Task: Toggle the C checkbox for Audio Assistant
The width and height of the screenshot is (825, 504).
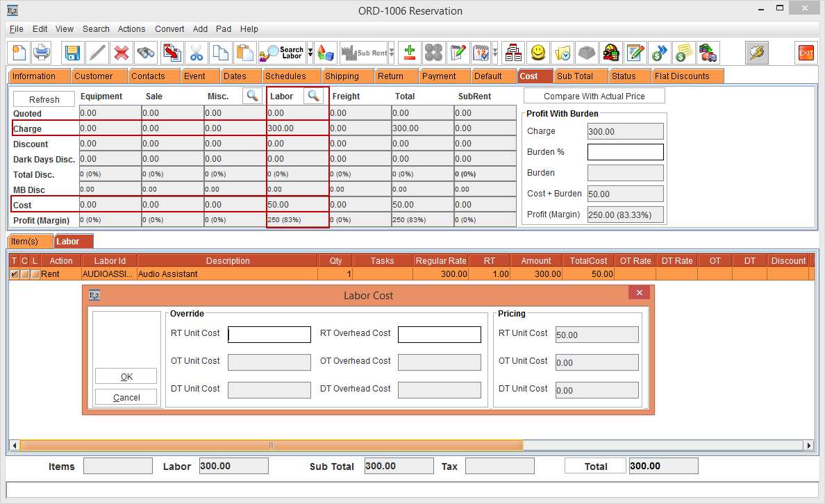Action: pyautogui.click(x=24, y=274)
